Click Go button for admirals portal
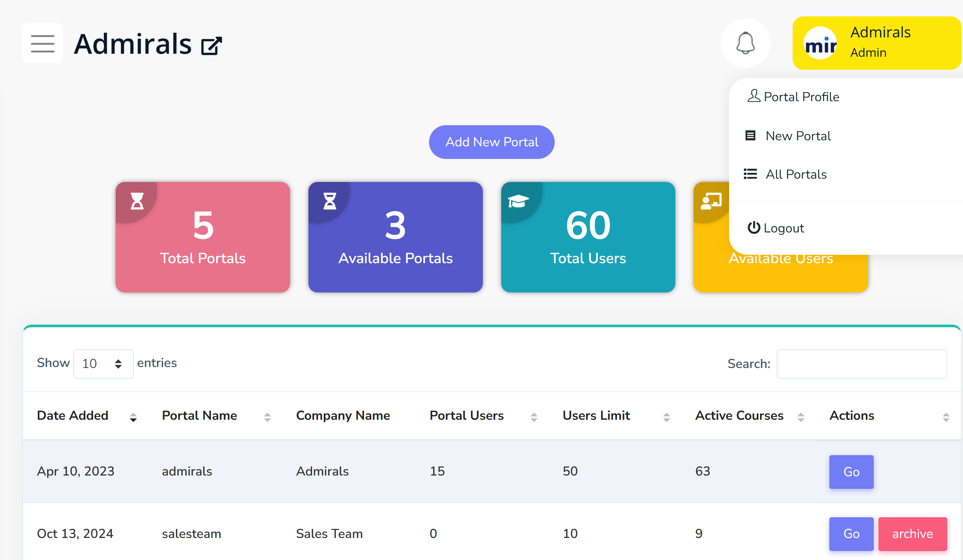Screen dimensions: 963x560 [x=851, y=472]
